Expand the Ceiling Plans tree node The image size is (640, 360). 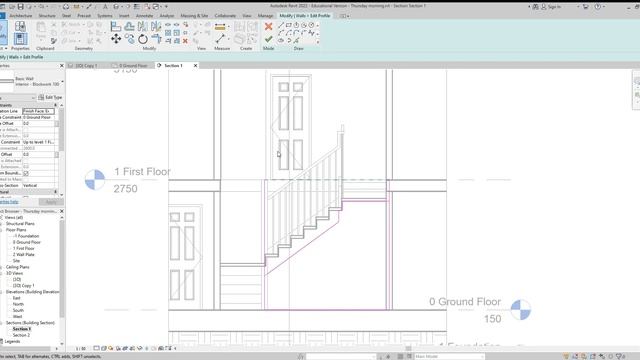[2, 267]
